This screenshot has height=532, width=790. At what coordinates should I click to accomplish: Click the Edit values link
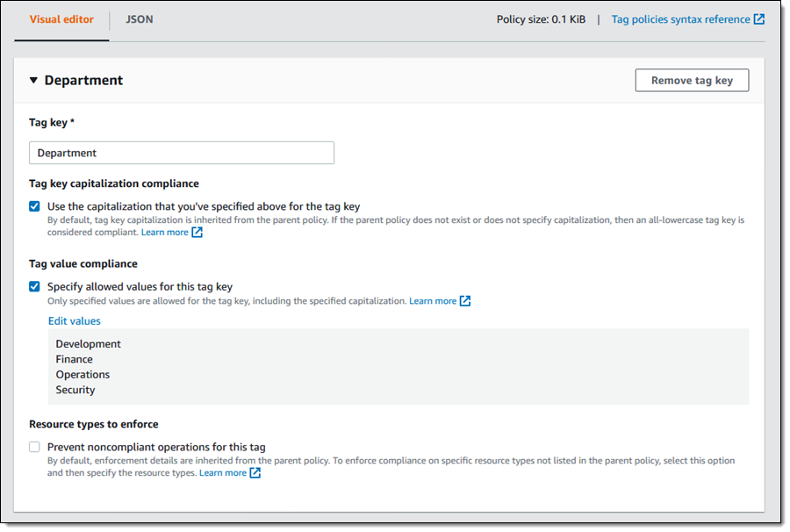[x=75, y=321]
